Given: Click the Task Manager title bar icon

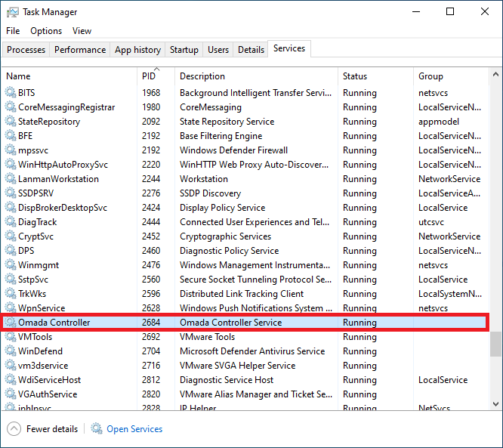Looking at the screenshot, I should tap(13, 13).
